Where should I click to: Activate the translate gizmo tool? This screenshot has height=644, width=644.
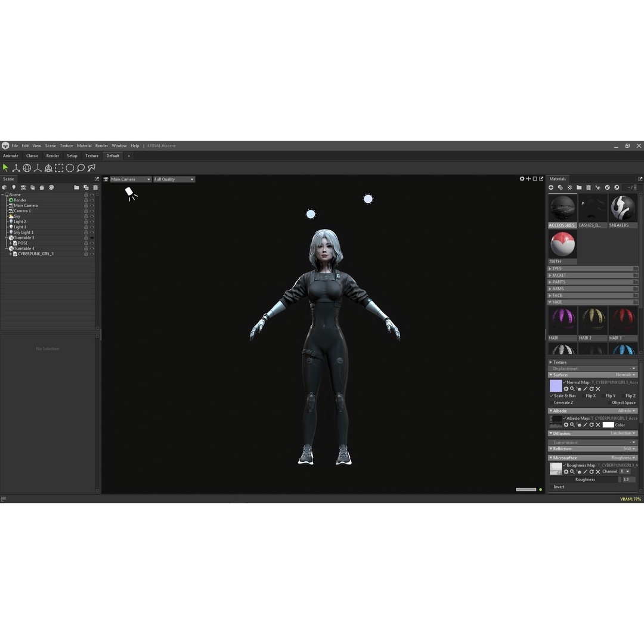[x=16, y=168]
